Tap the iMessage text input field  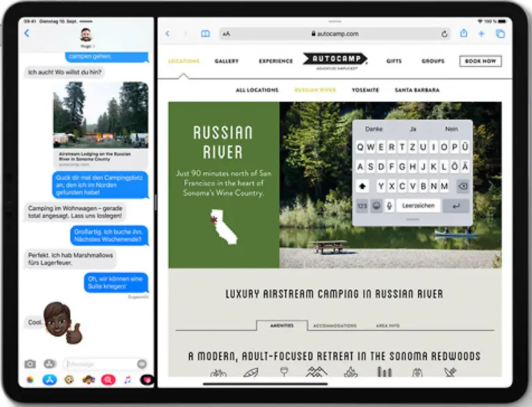pos(99,363)
